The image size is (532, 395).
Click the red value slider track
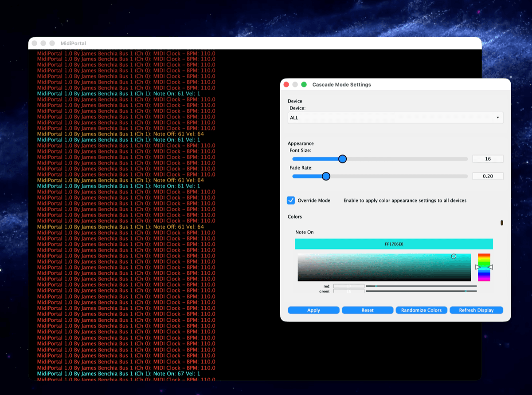click(421, 286)
